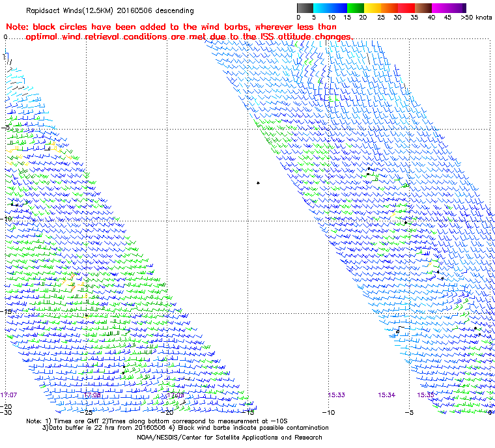Click the '25' label under the color scale
Screen dimensions: 495x448
(381, 18)
